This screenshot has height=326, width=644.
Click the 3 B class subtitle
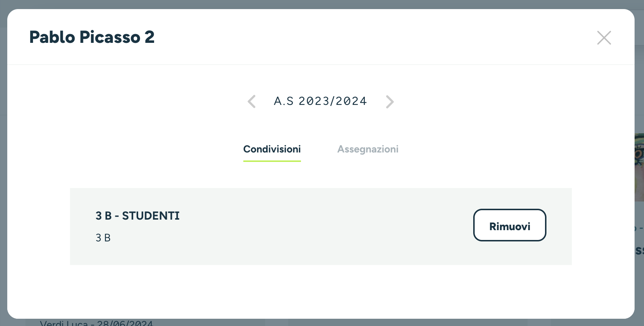pyautogui.click(x=103, y=238)
